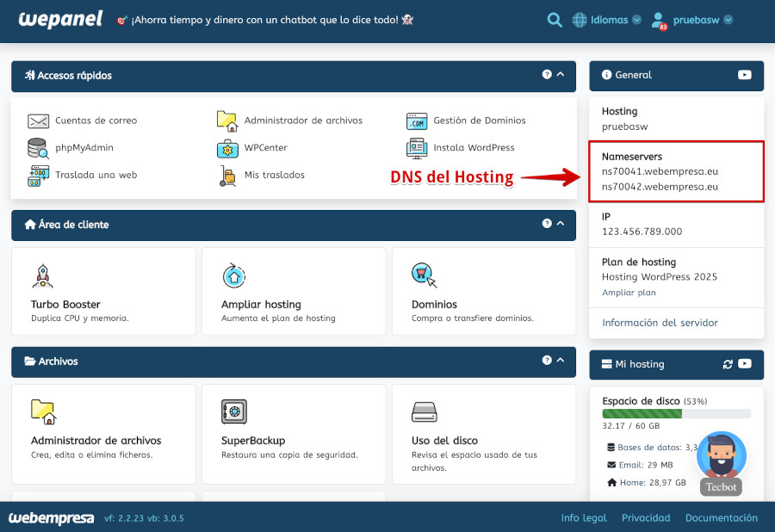
Task: Open the Cuentas de correo link
Action: (96, 121)
